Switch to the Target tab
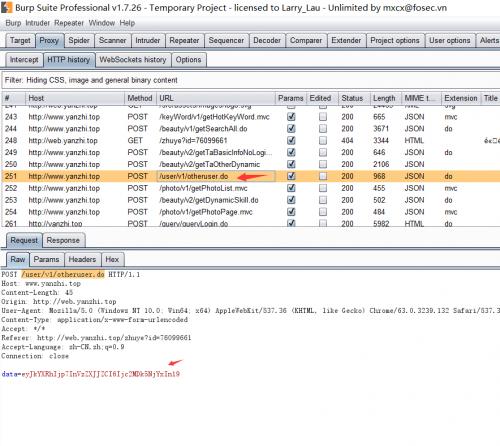This screenshot has height=446, width=500. pyautogui.click(x=20, y=40)
